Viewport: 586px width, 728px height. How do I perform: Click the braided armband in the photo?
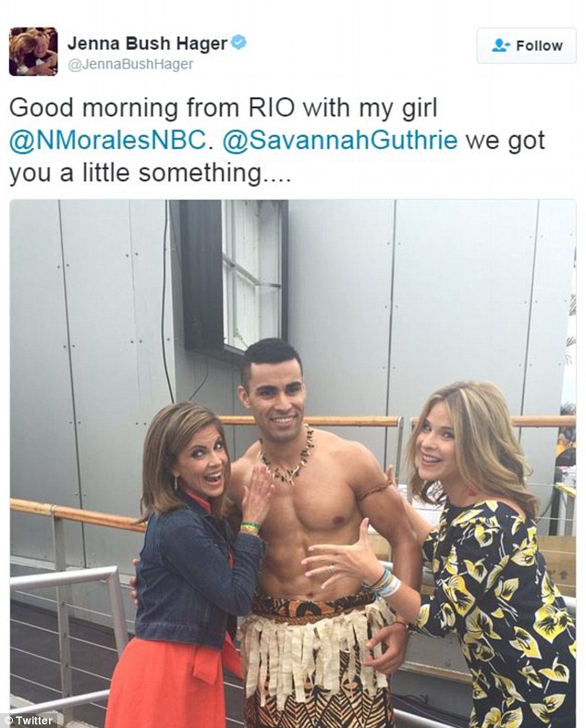[x=374, y=489]
